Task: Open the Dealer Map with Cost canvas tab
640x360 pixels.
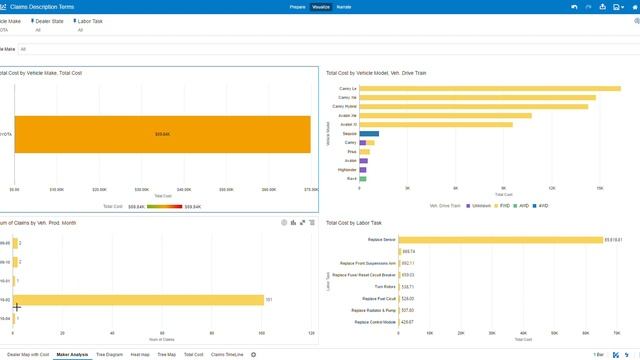Action: point(28,355)
